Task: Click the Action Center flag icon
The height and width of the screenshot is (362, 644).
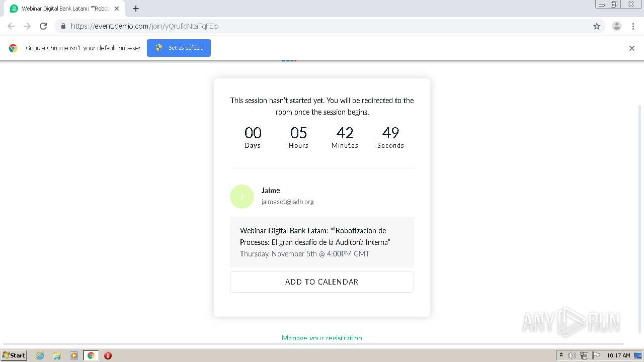Action: 596,355
